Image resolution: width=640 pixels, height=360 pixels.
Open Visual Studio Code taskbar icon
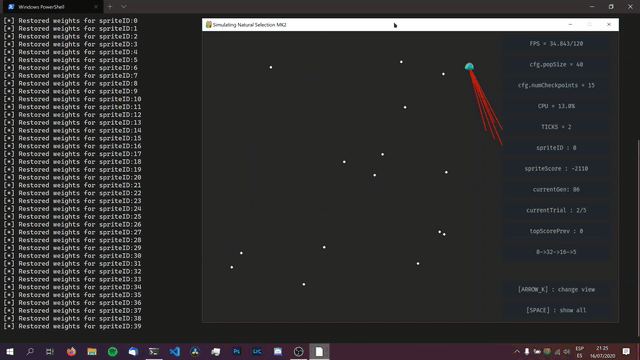pyautogui.click(x=175, y=351)
